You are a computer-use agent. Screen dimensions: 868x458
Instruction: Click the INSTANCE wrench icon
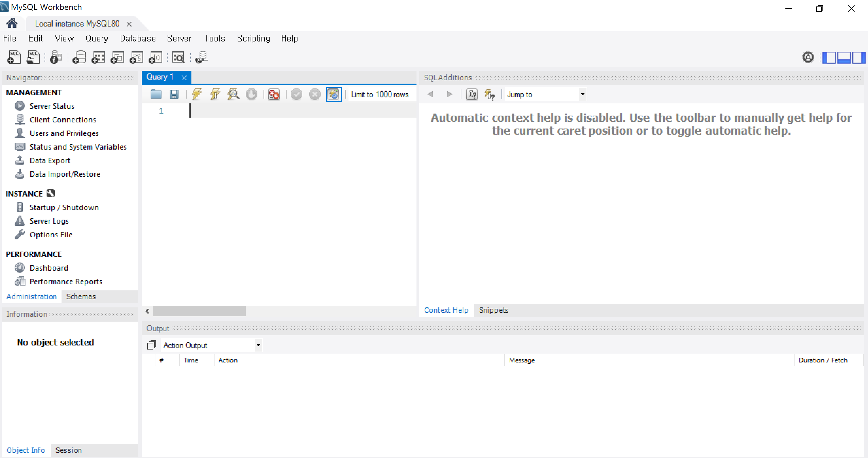(51, 193)
